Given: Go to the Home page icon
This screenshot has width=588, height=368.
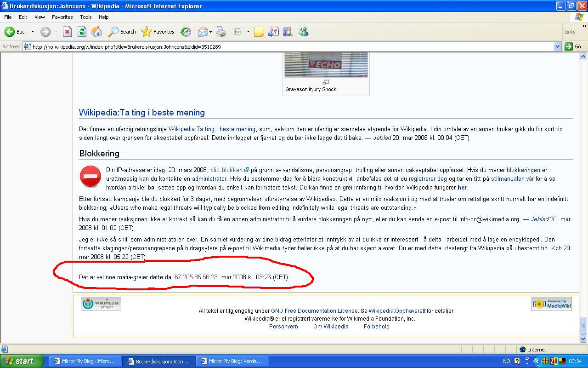Looking at the screenshot, I should pyautogui.click(x=96, y=32).
